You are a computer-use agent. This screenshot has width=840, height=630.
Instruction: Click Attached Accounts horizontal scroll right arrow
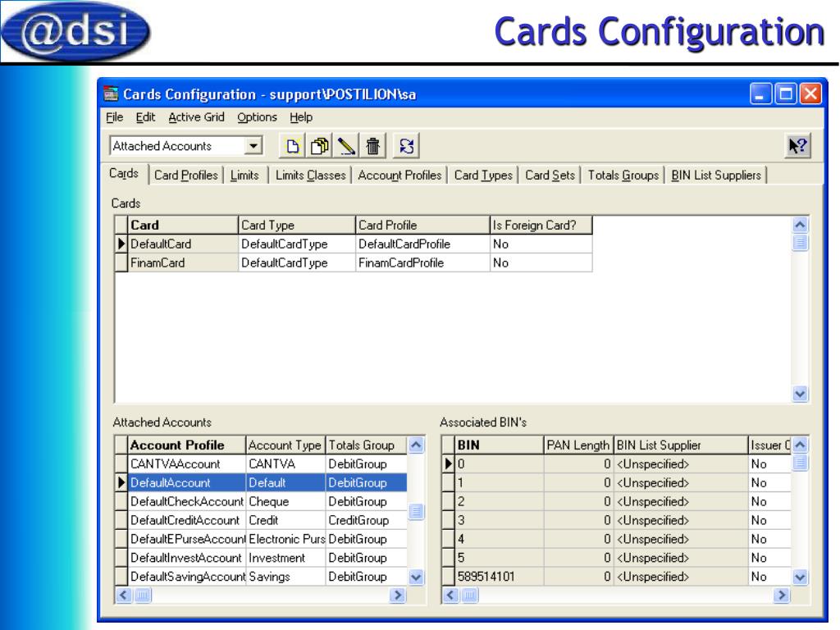tap(398, 596)
